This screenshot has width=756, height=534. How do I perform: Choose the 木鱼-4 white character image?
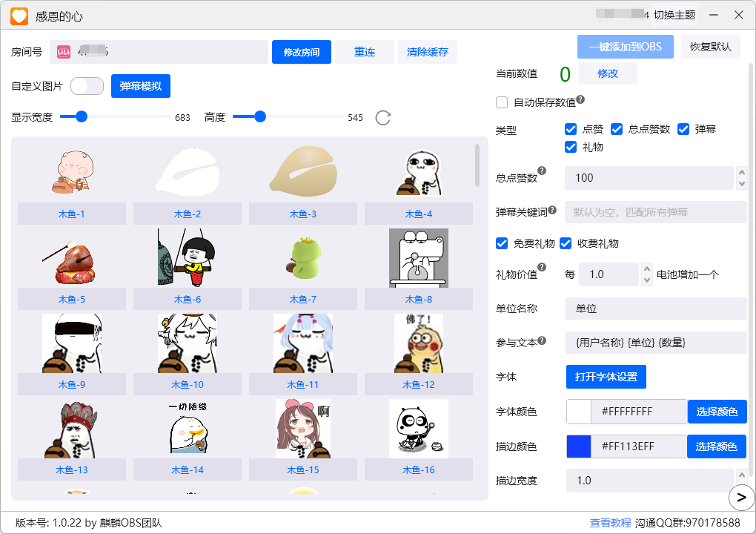pos(419,172)
